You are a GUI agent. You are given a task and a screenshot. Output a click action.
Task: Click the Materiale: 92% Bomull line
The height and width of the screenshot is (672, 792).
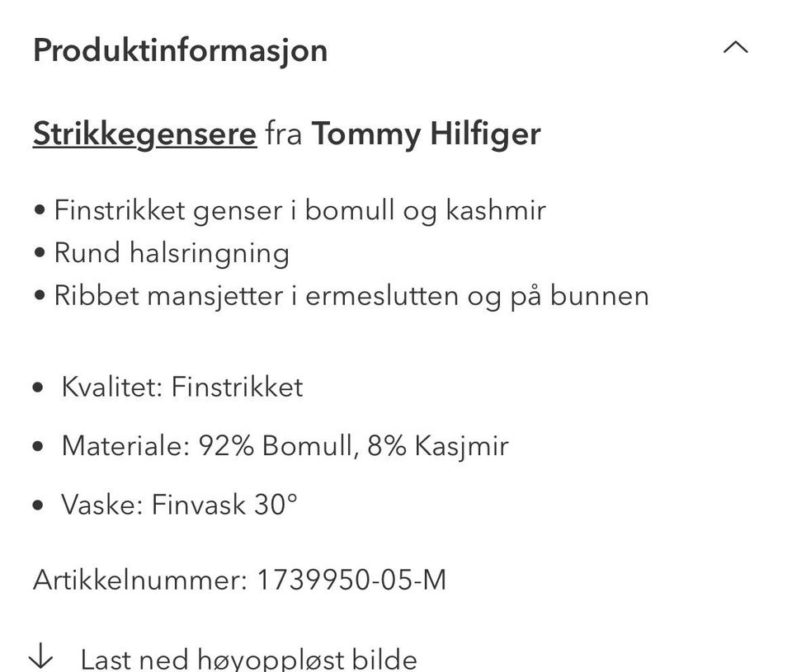[x=285, y=446]
